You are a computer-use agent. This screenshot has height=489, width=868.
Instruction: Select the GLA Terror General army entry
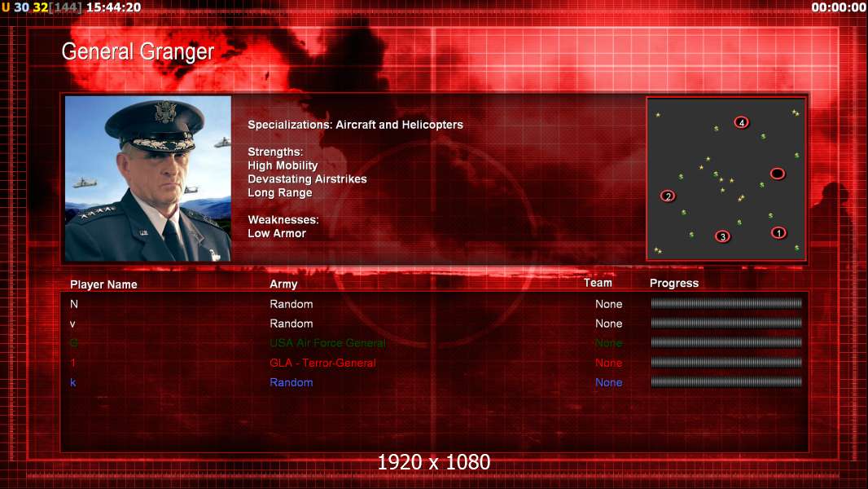(322, 363)
